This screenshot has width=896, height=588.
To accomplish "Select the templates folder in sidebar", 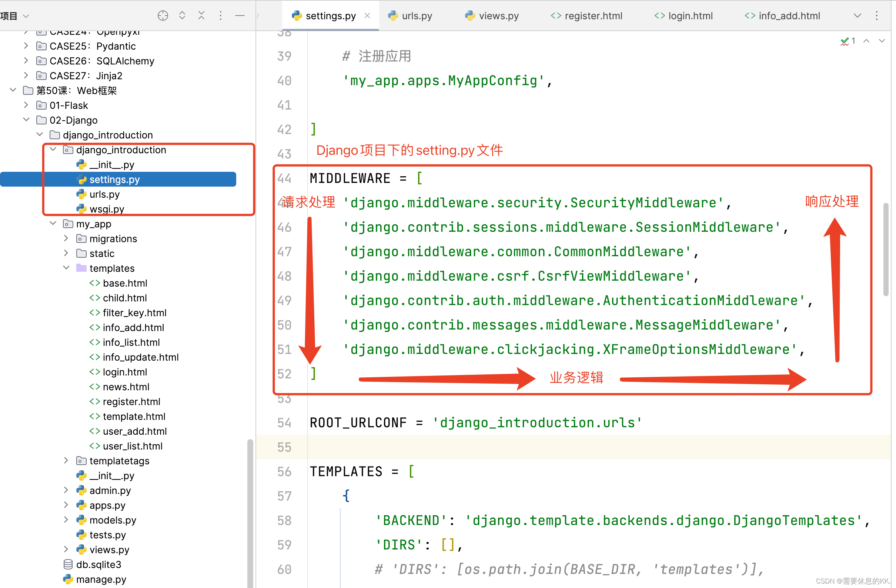I will pos(111,268).
